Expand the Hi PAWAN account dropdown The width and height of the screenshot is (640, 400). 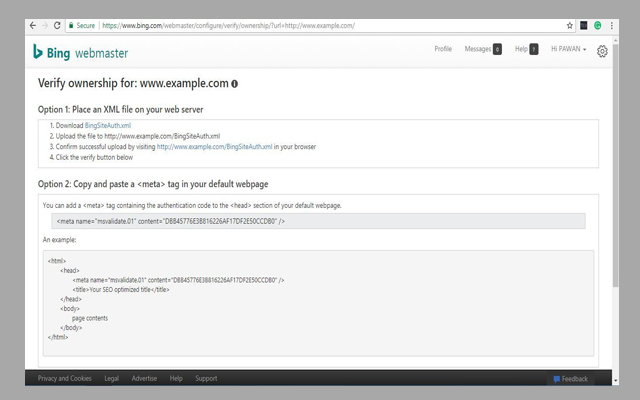click(569, 49)
